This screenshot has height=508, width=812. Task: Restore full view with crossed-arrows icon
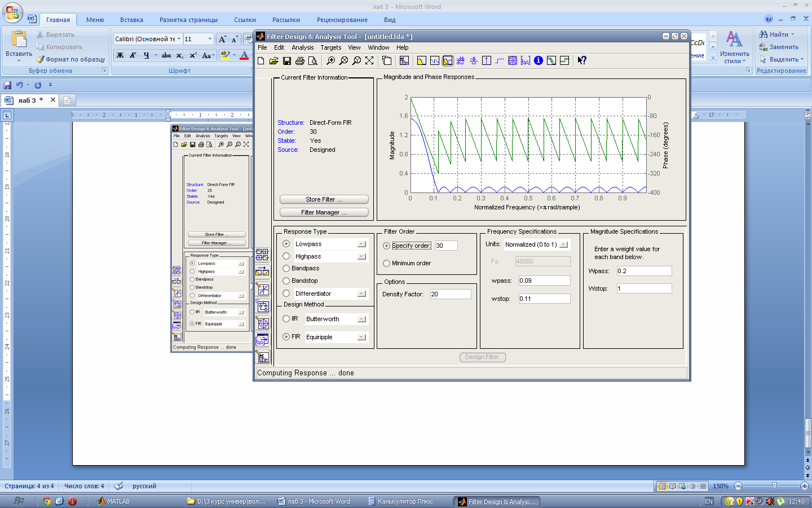(369, 60)
